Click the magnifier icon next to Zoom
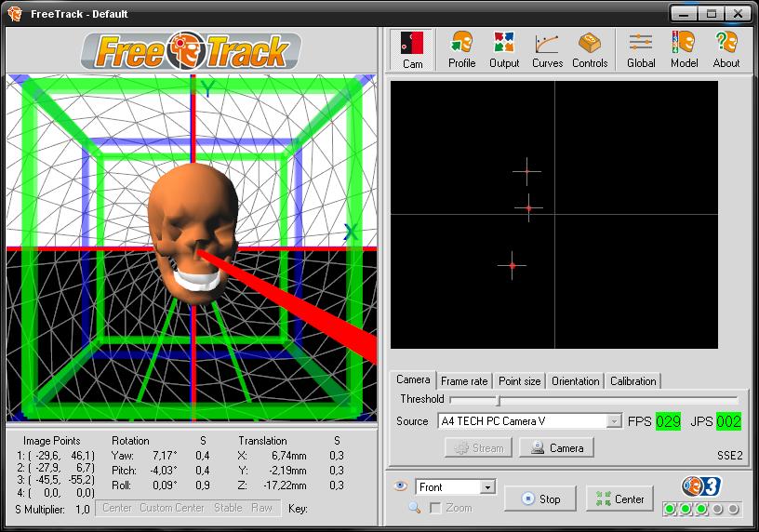 click(x=414, y=507)
